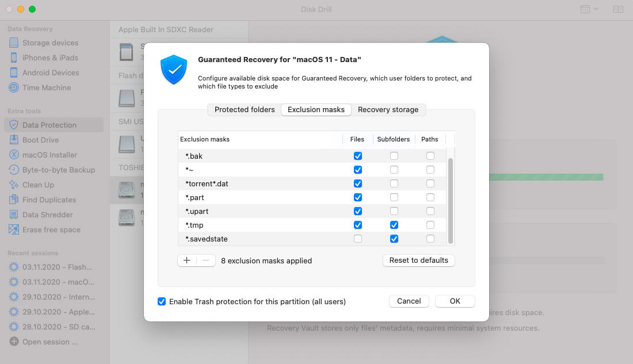
Task: Uncheck Files for *.part mask
Action: (358, 197)
